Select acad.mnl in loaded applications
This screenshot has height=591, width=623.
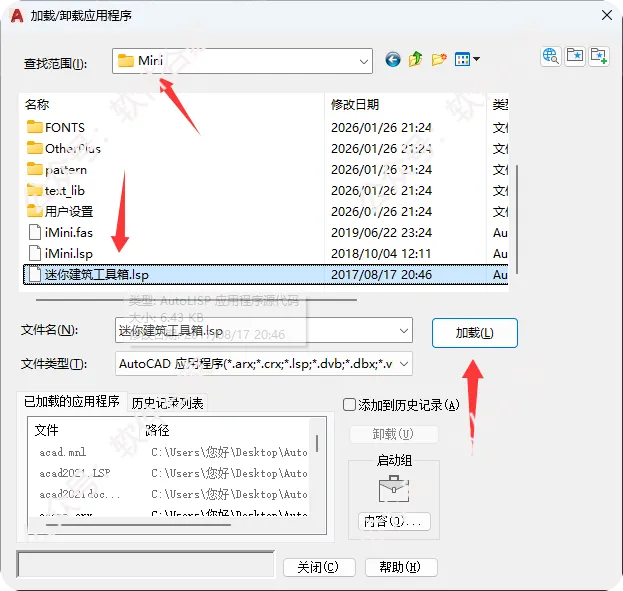(62, 452)
